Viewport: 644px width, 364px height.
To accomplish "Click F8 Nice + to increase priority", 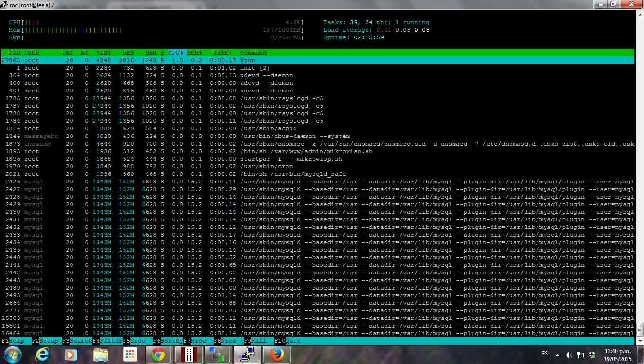I will tap(229, 341).
